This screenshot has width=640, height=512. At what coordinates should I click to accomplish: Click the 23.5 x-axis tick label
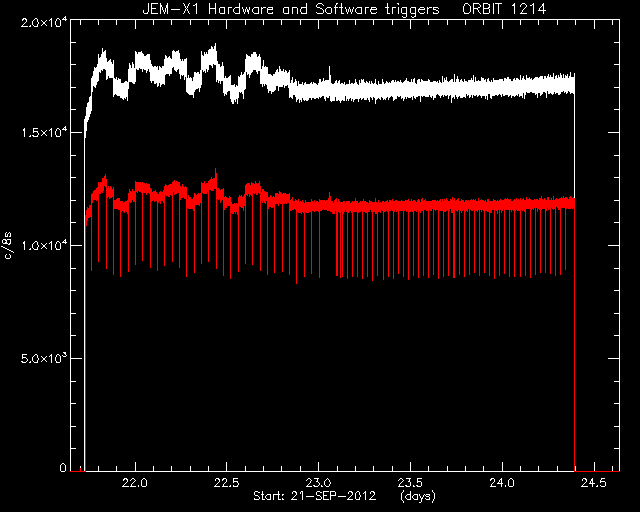[410, 483]
